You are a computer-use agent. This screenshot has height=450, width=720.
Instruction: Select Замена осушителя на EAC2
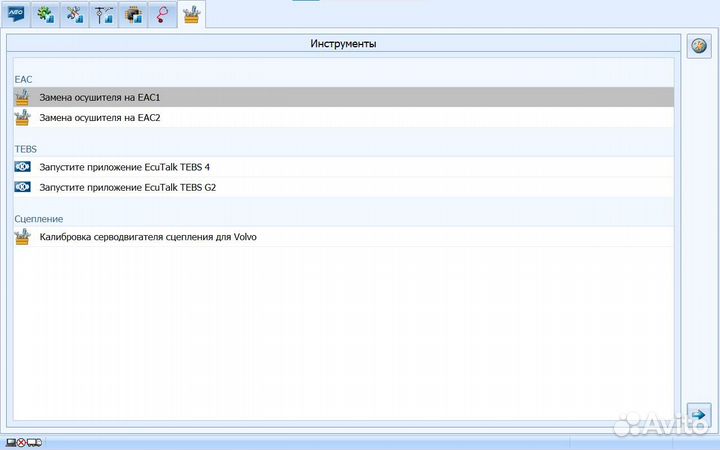100,117
